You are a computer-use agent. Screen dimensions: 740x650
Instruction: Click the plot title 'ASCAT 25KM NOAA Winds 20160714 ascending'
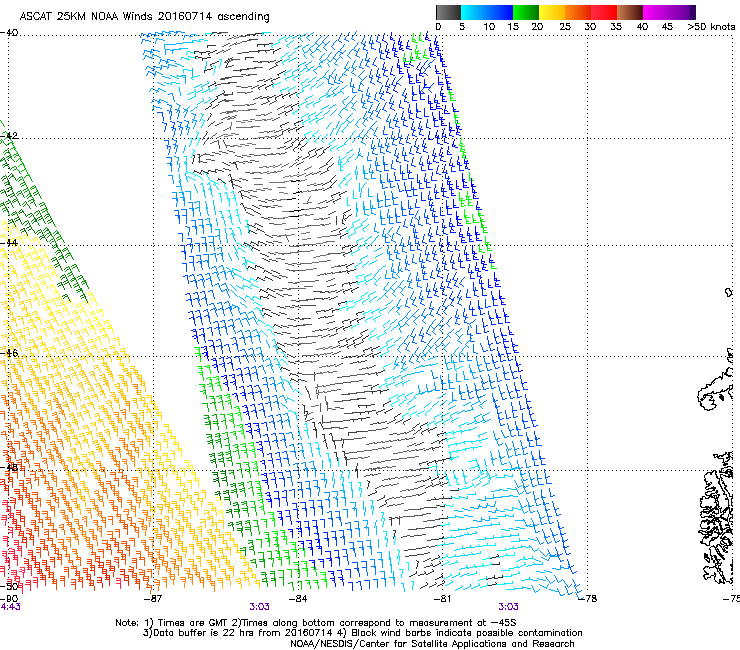pyautogui.click(x=144, y=17)
